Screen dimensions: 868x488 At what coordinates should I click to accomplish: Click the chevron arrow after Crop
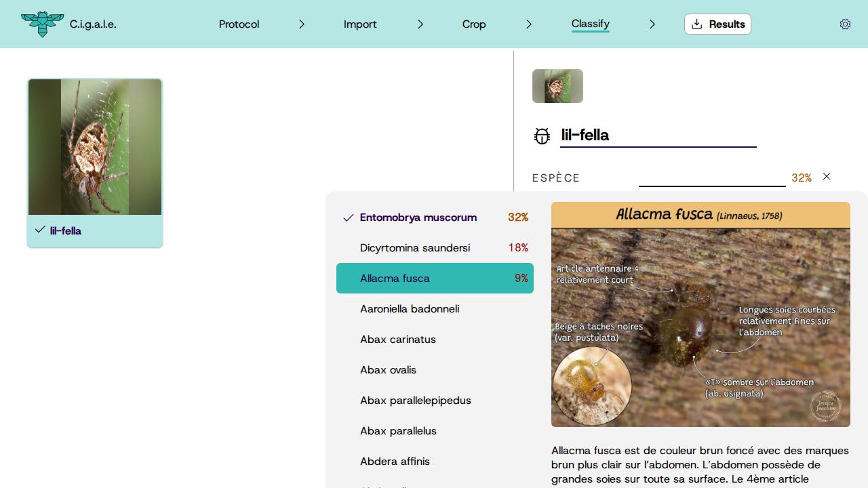tap(529, 24)
